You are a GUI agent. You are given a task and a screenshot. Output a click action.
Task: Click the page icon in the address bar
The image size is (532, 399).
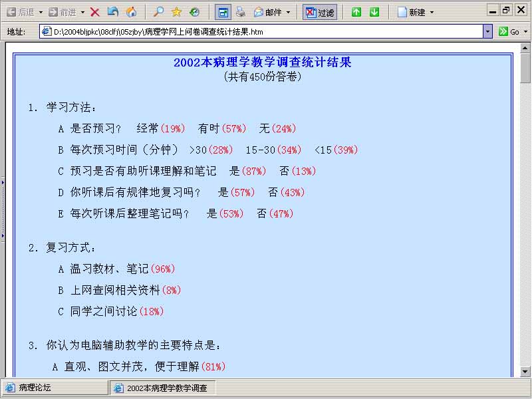pos(46,31)
